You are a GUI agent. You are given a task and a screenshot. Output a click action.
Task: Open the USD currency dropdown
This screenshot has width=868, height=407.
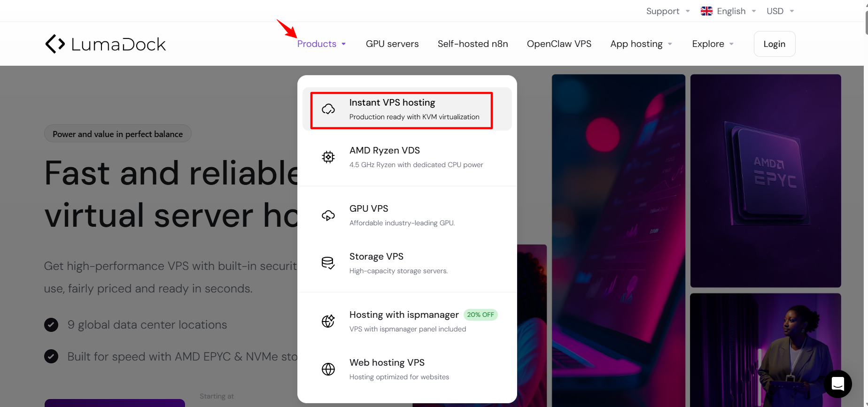[x=780, y=11]
